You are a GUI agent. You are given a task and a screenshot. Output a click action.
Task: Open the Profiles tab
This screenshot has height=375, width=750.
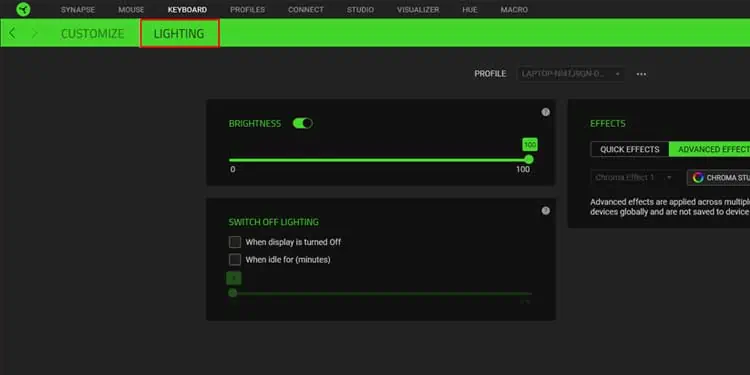[247, 10]
